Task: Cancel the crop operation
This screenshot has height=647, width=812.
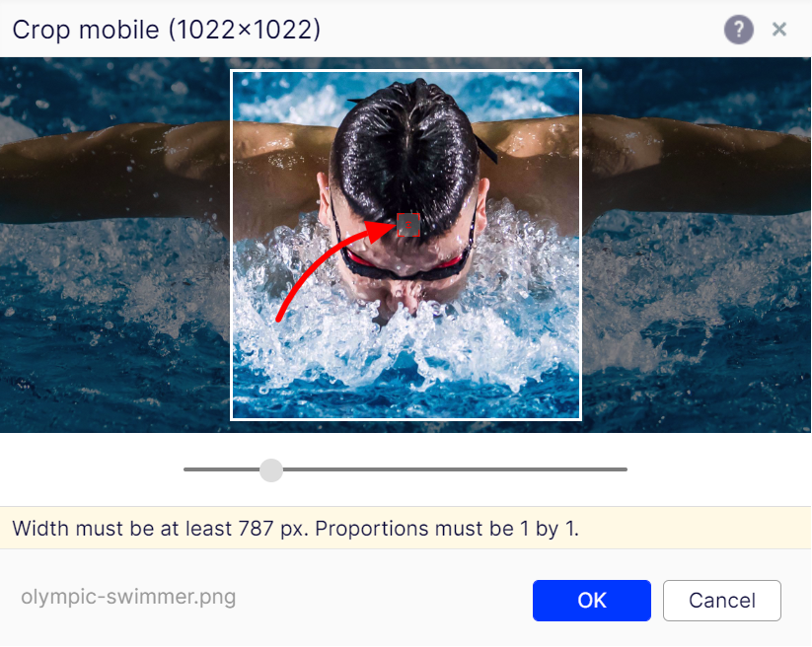Action: [x=722, y=601]
